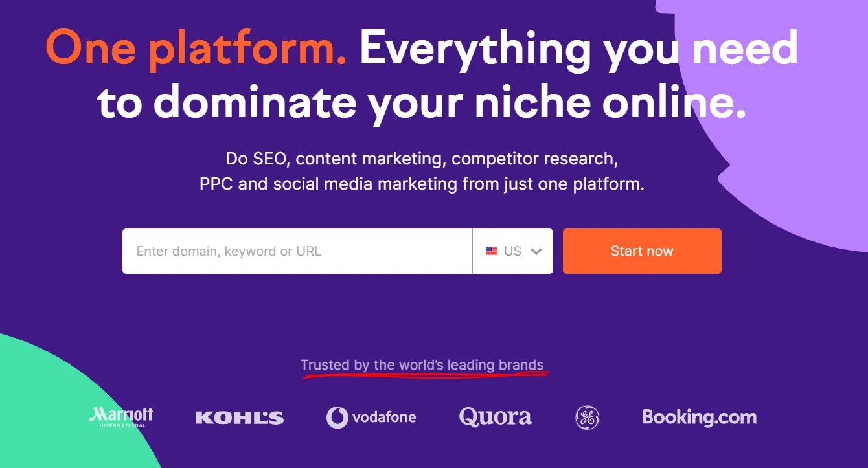
Task: Open the US country selector label
Action: 512,251
